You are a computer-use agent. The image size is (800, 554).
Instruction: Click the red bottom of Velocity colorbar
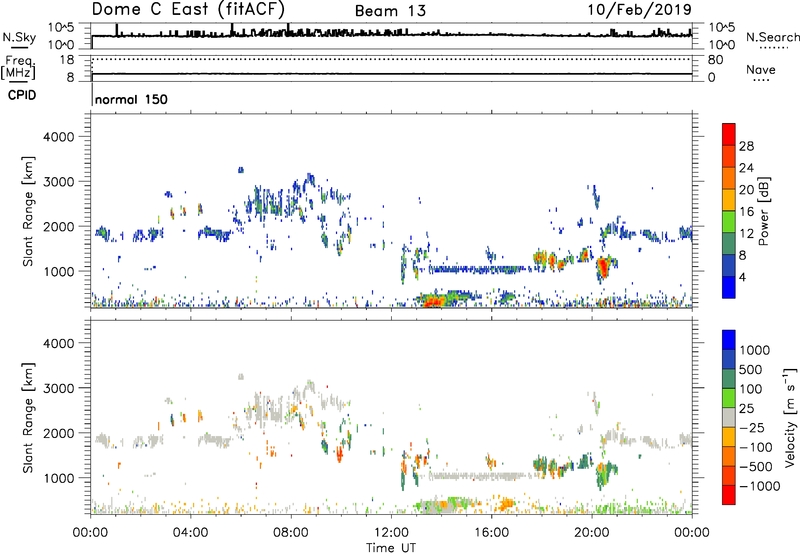[729, 495]
